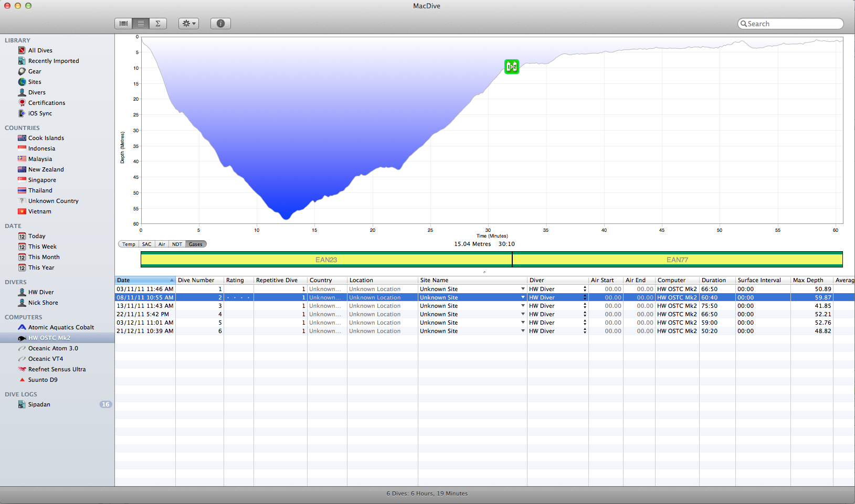Open the Sipadan dive log
Screen dimensions: 855x504
pyautogui.click(x=39, y=404)
